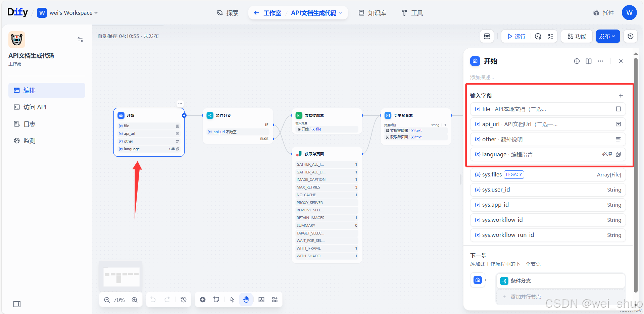Open the 知识库 section

tap(372, 13)
